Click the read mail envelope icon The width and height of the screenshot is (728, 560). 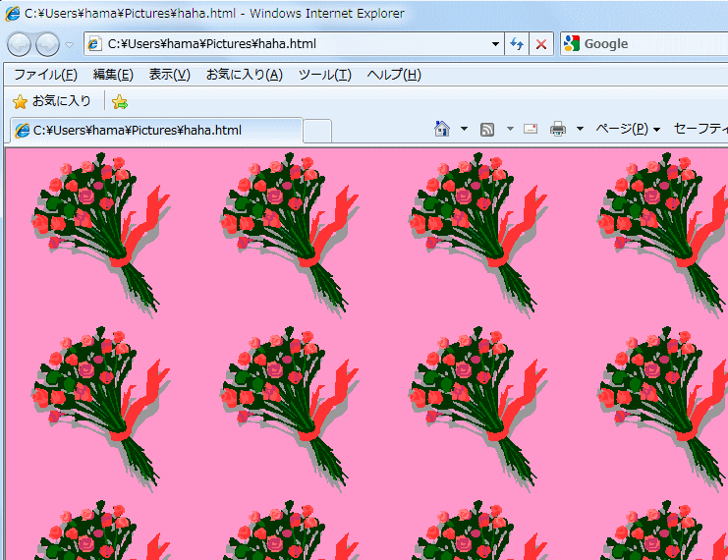coord(531,129)
